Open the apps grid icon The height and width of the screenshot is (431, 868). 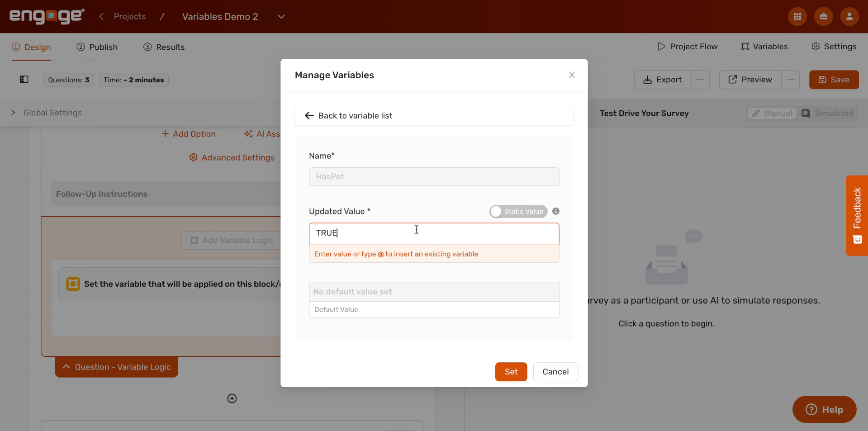(x=797, y=17)
